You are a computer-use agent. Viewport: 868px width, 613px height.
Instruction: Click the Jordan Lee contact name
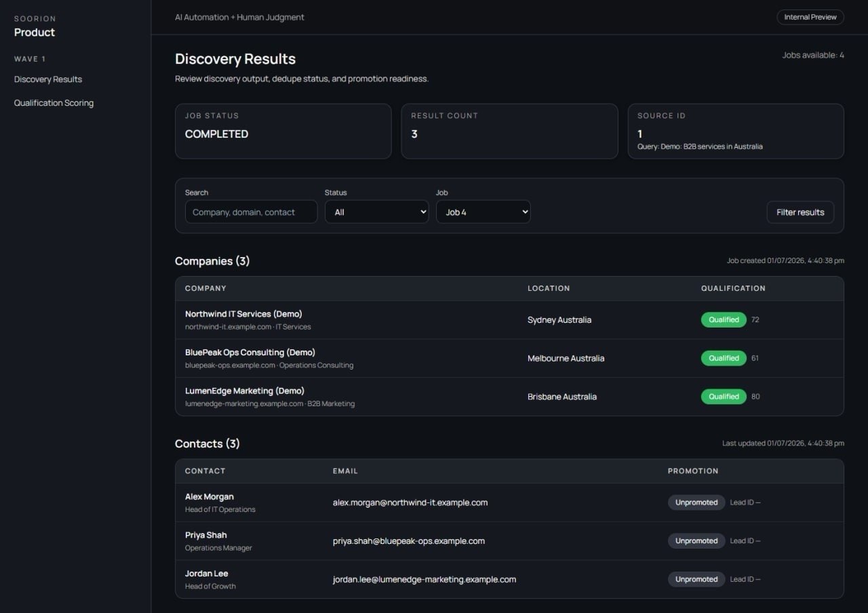click(x=207, y=574)
